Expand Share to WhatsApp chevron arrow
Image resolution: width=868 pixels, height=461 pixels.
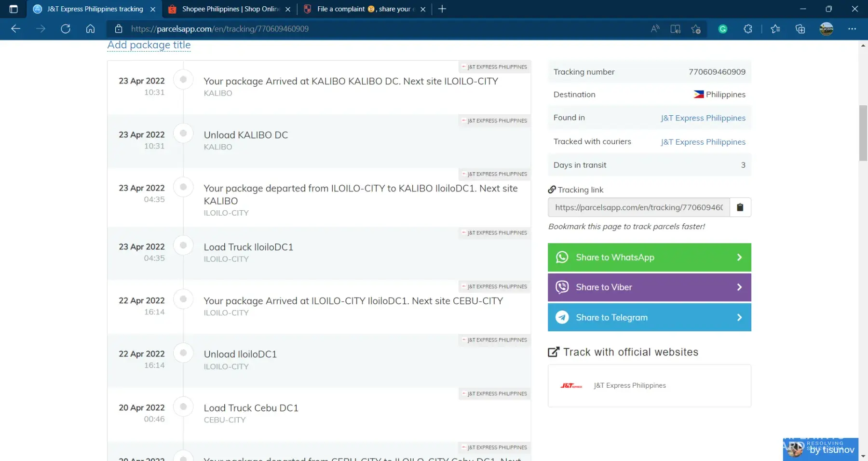coord(739,258)
